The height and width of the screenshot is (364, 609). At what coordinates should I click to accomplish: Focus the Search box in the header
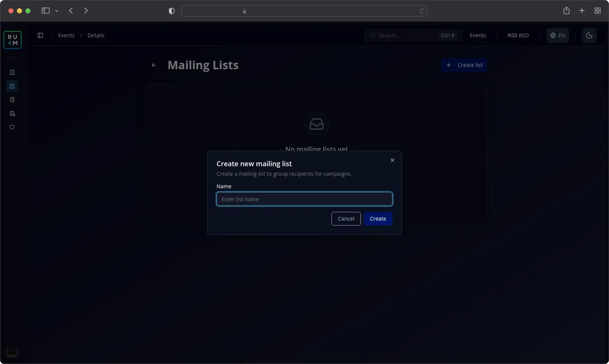pyautogui.click(x=413, y=35)
